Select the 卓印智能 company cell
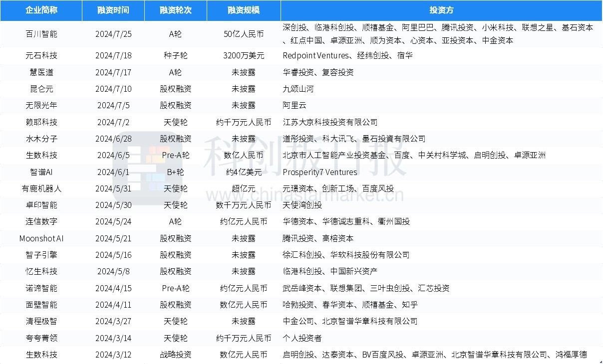 [41, 205]
